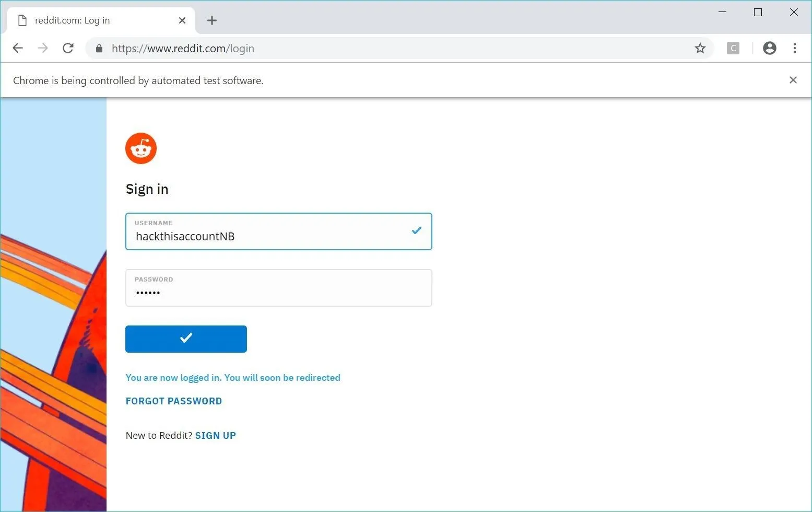
Task: Click the 'Chrome is being controlled' text
Action: point(138,80)
